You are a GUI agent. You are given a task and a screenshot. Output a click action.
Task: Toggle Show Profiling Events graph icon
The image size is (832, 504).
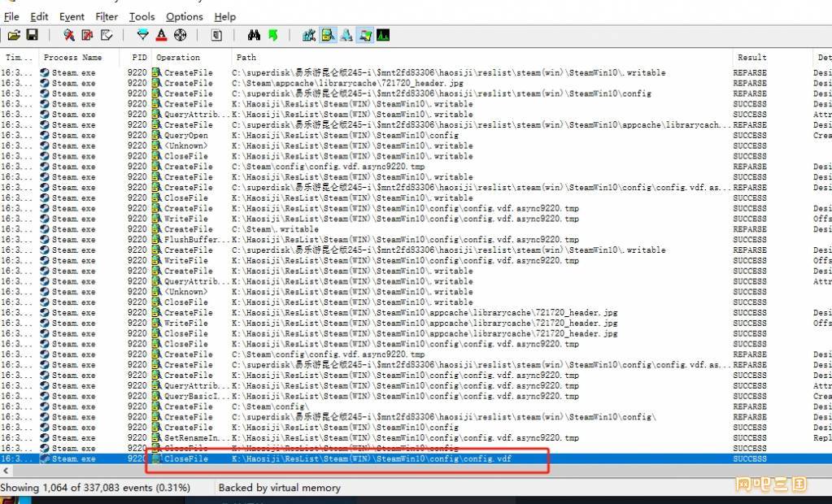(x=382, y=35)
